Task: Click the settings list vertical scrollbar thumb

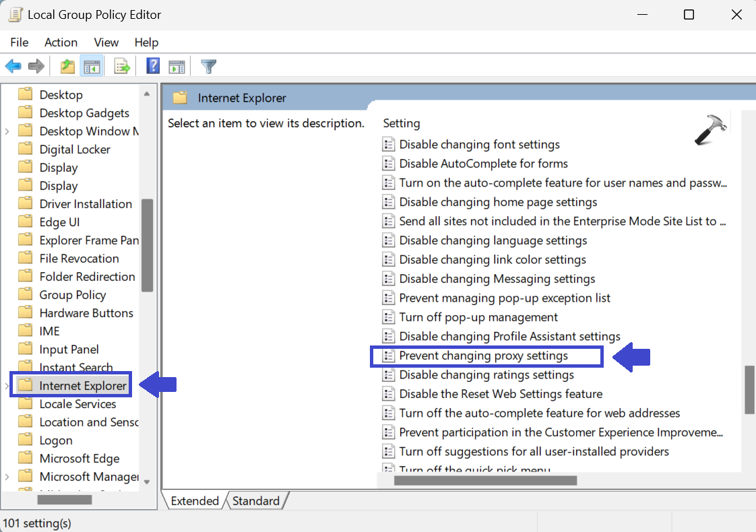Action: (749, 389)
